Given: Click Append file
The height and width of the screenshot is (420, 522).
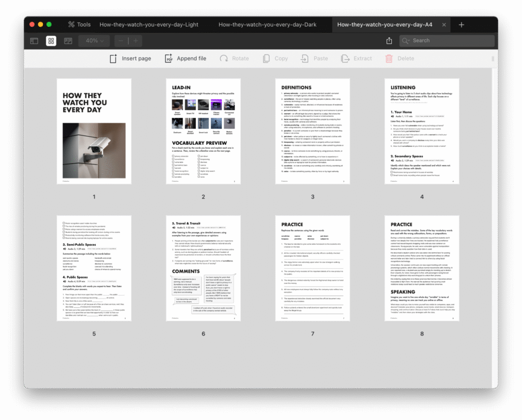Looking at the screenshot, I should (185, 59).
